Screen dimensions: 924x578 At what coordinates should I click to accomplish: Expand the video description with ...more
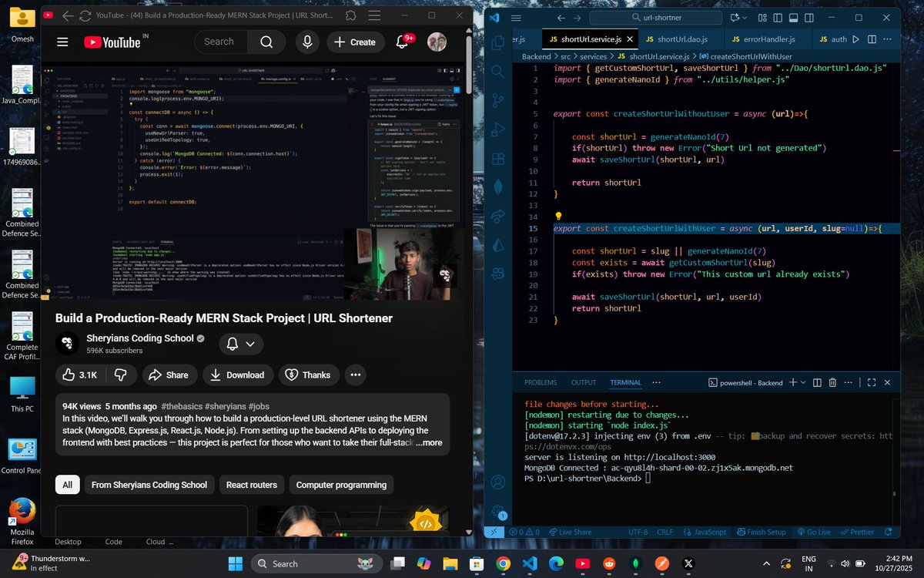click(x=429, y=442)
